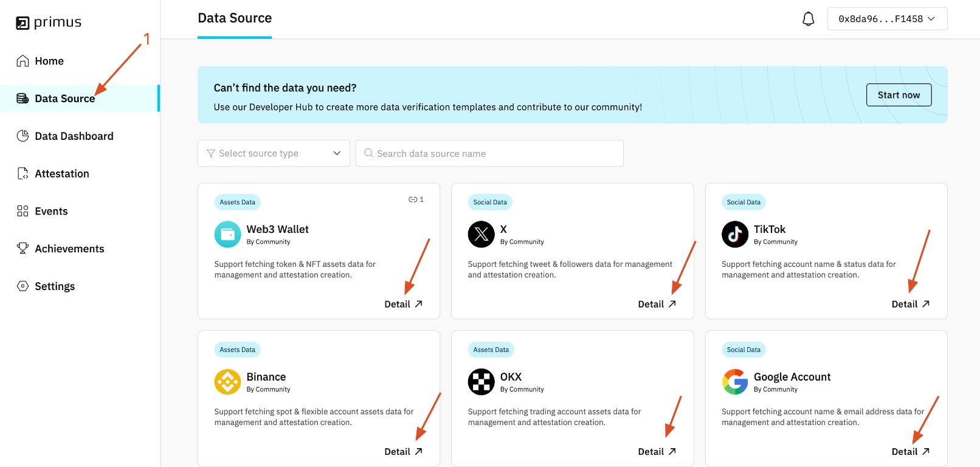Click Start now button
Viewport: 980px width, 467px height.
(x=899, y=95)
